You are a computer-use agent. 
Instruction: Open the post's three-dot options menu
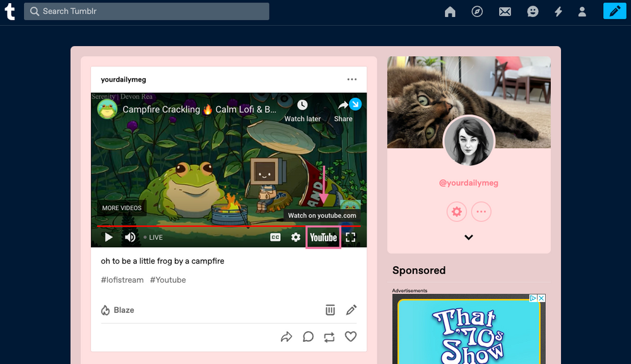[352, 79]
